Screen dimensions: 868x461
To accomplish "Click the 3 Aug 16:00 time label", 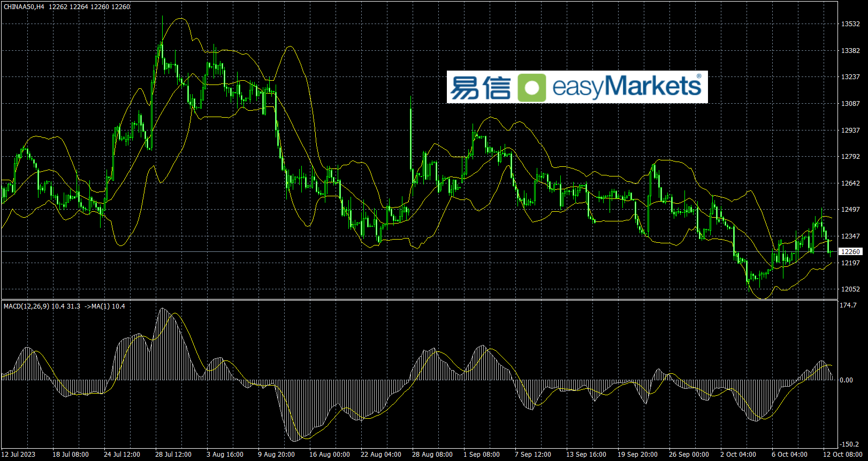I will pos(225,455).
